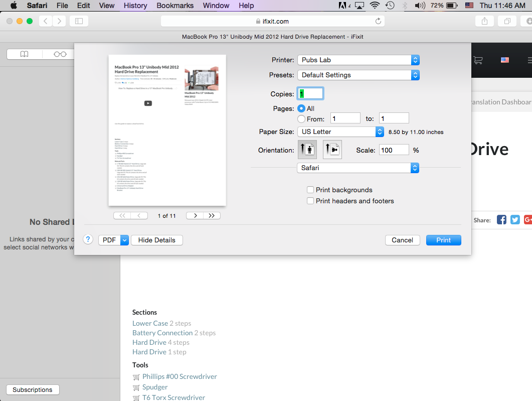The width and height of the screenshot is (532, 401).
Task: Go forward with Safari's forward arrow
Action: pyautogui.click(x=59, y=21)
